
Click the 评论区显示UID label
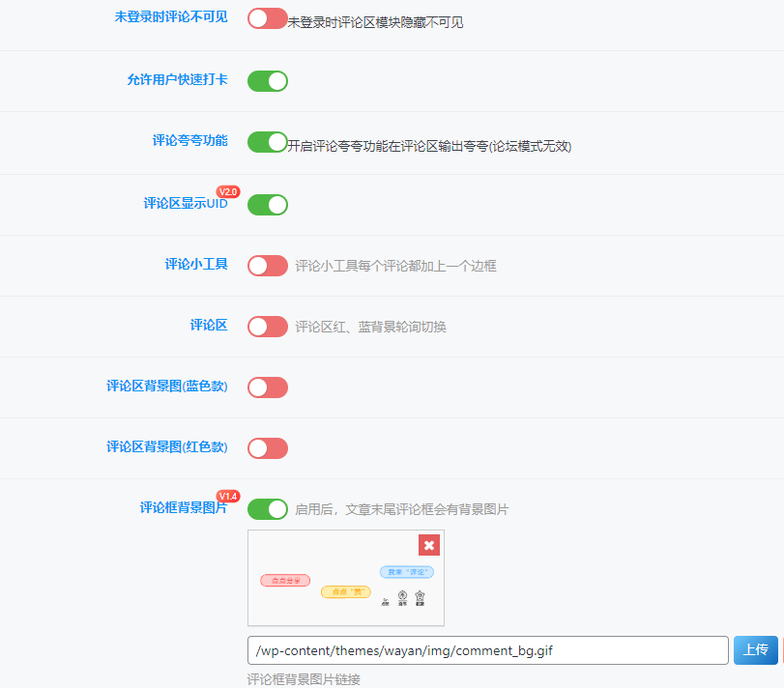186,203
